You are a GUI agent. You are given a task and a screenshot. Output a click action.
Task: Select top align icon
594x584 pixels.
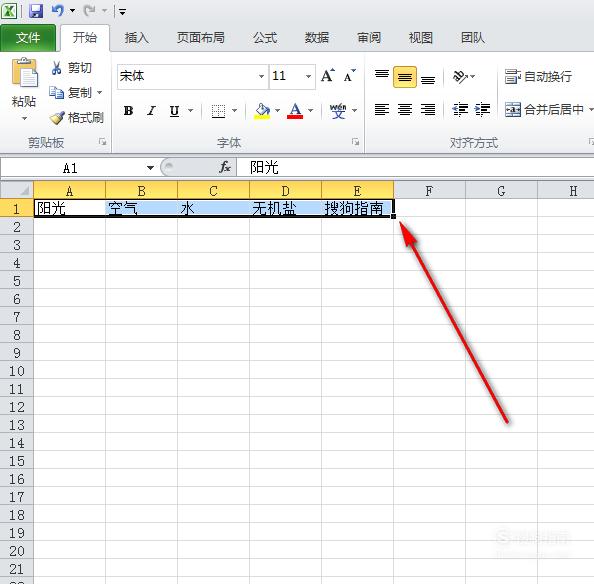click(382, 76)
